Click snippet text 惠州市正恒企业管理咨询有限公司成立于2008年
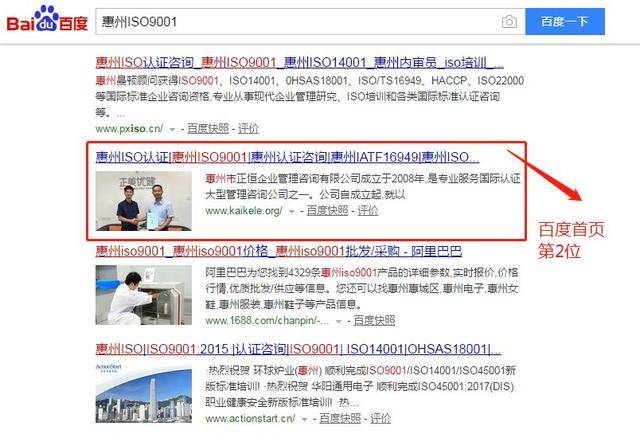 pyautogui.click(x=314, y=178)
